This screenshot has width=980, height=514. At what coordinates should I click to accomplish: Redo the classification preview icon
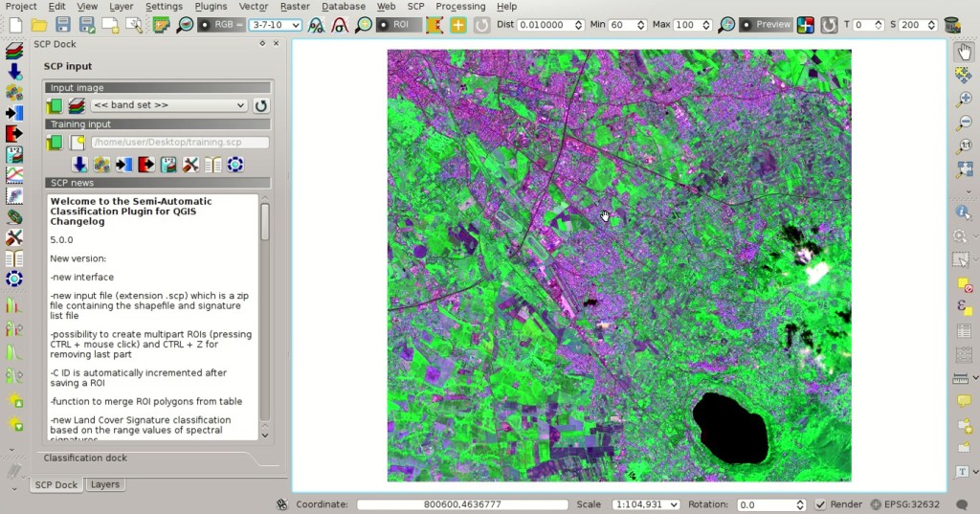pyautogui.click(x=829, y=25)
